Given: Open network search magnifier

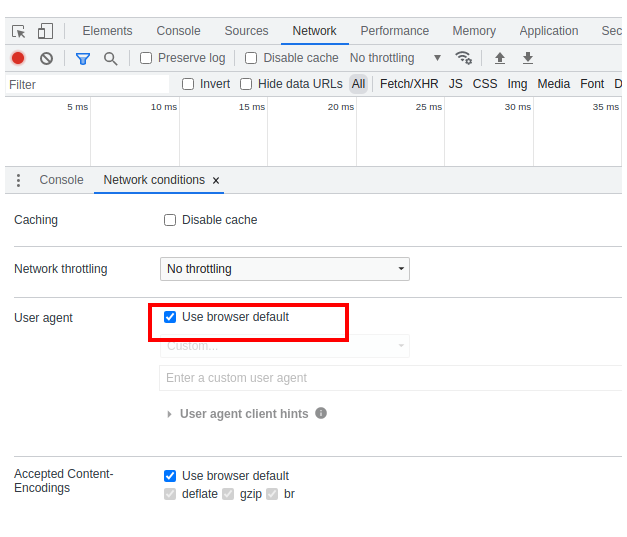Looking at the screenshot, I should pos(110,58).
